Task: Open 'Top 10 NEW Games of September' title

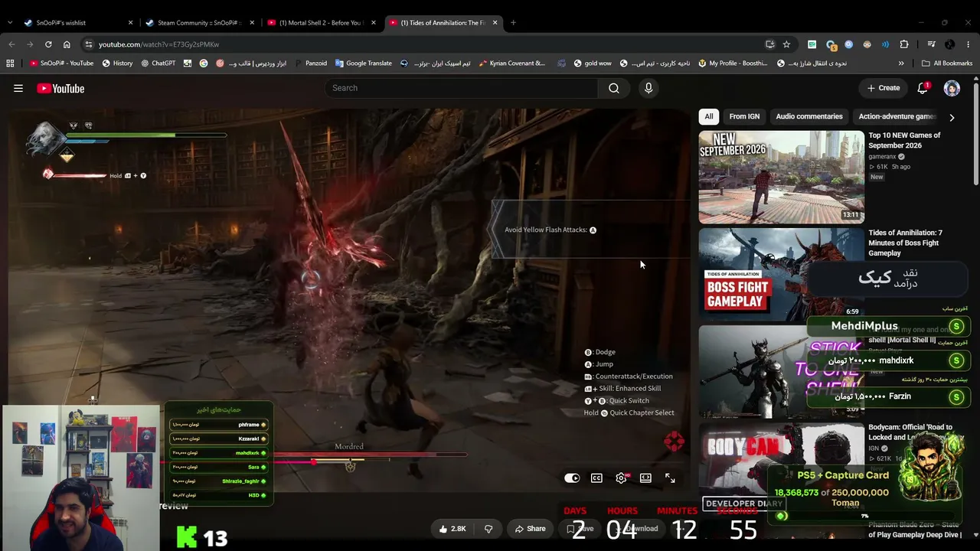Action: [x=904, y=140]
